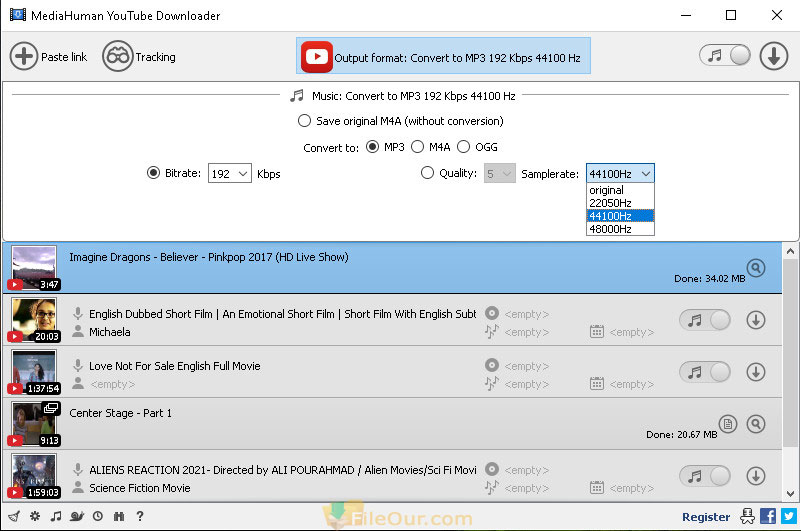The height and width of the screenshot is (531, 801).
Task: Click the empty artist field in Love Not For Sale row
Action: [113, 384]
